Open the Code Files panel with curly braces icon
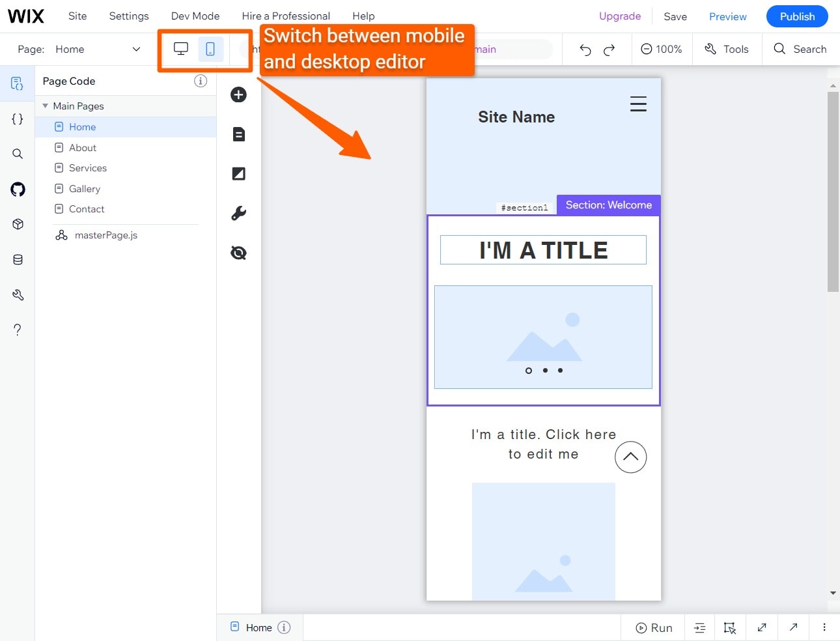The image size is (840, 641). click(18, 119)
